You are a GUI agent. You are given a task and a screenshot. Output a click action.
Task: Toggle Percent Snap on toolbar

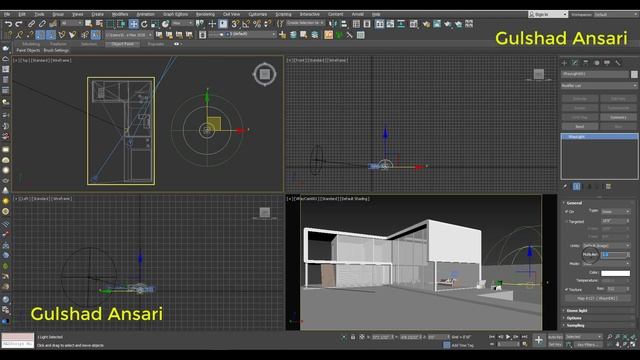pos(257,24)
